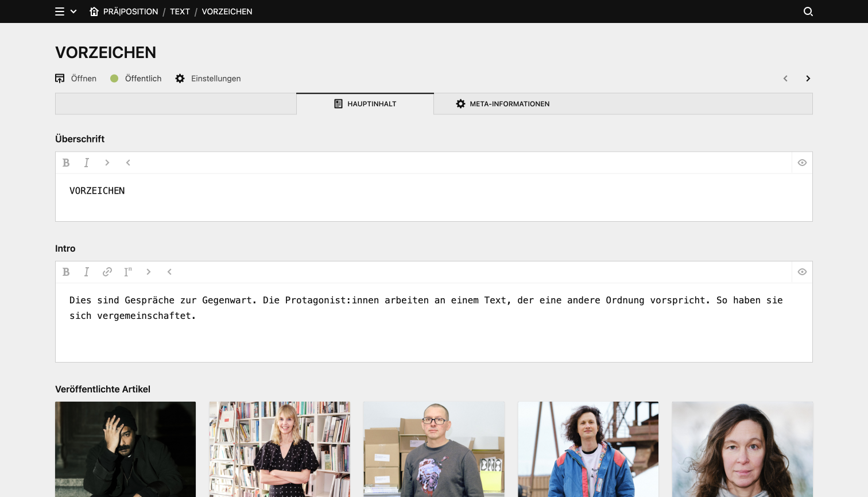Toggle preview eye for Überschrift field
The height and width of the screenshot is (497, 868).
click(x=802, y=163)
